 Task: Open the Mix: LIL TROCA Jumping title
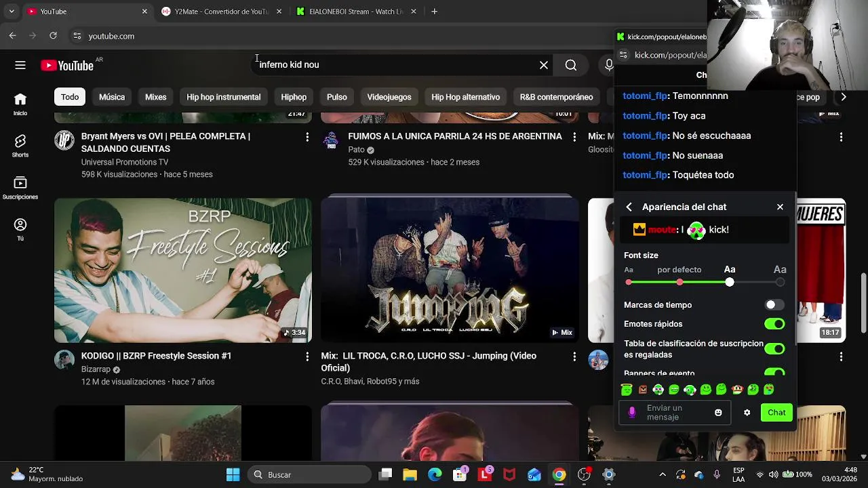(x=429, y=362)
